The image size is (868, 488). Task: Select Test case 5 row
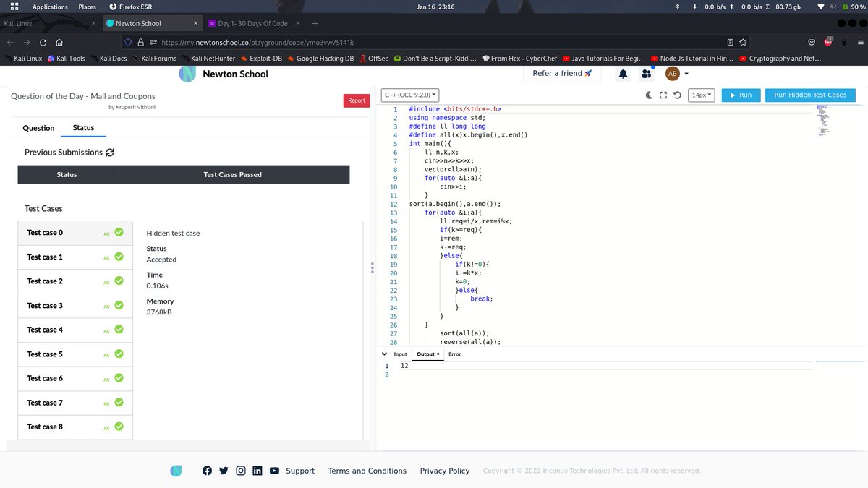[75, 354]
